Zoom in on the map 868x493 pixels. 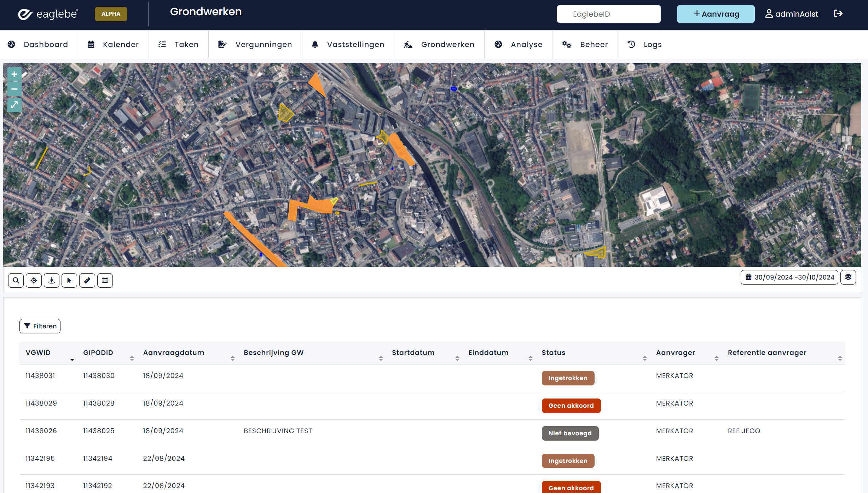(15, 74)
